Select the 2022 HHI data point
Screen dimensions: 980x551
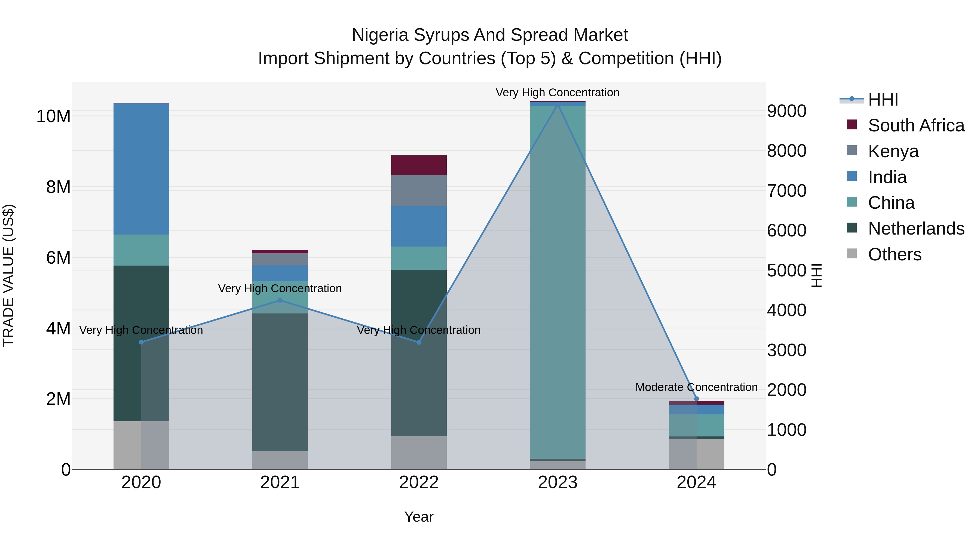tap(419, 342)
